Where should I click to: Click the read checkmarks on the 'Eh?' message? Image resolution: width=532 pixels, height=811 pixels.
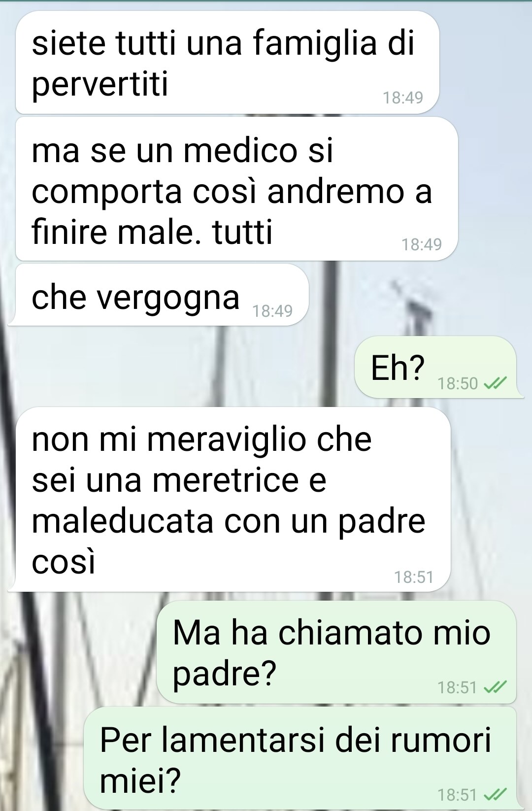[496, 383]
